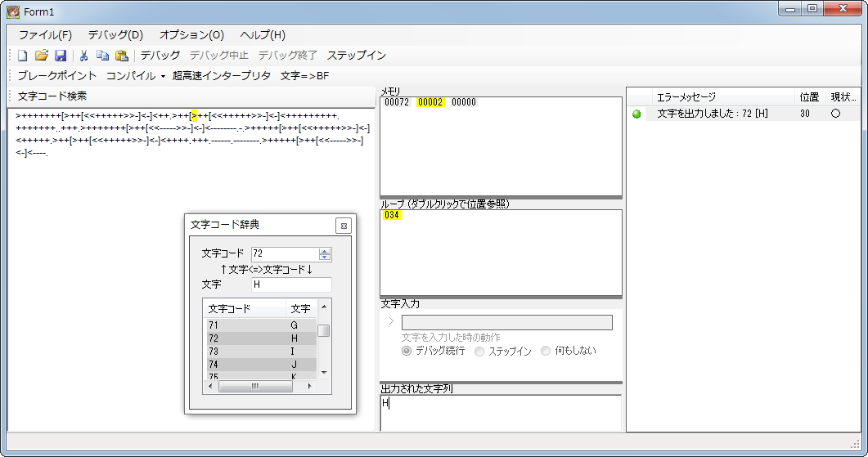Click the 文字コード number field showing 72
This screenshot has width=868, height=457.
pos(285,254)
